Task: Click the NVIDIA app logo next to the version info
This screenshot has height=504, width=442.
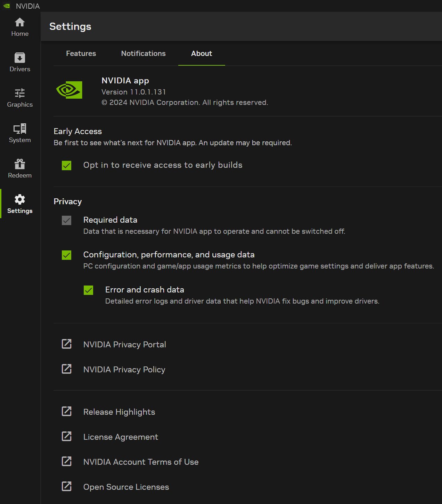Action: click(x=69, y=90)
